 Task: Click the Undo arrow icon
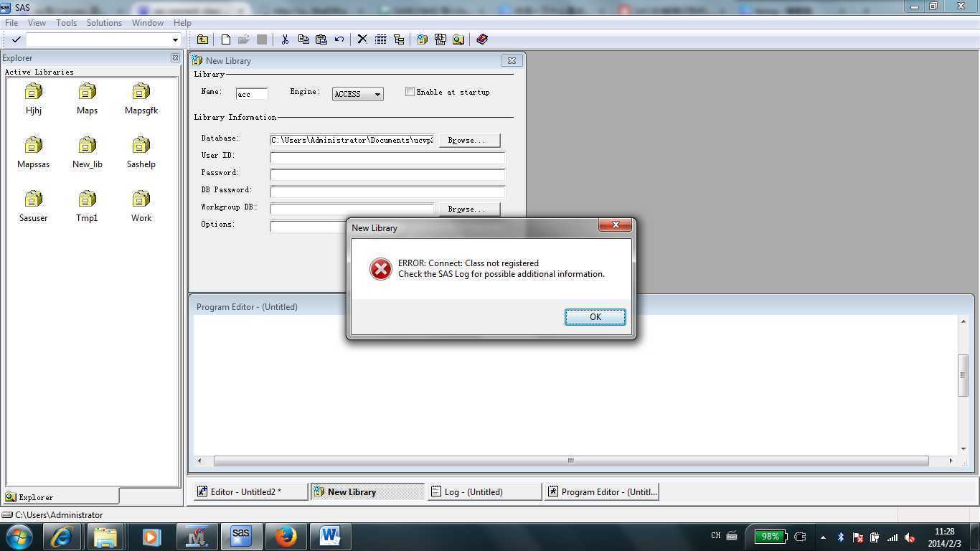pyautogui.click(x=339, y=39)
